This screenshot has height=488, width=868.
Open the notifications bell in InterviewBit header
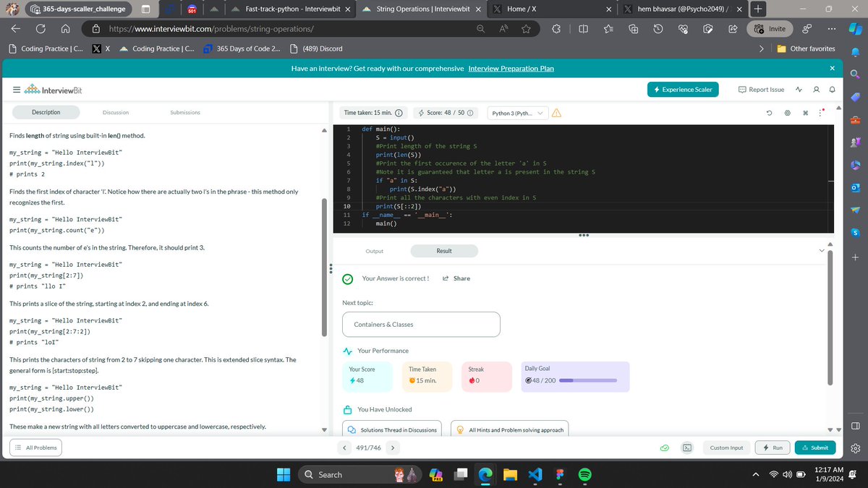pos(832,90)
